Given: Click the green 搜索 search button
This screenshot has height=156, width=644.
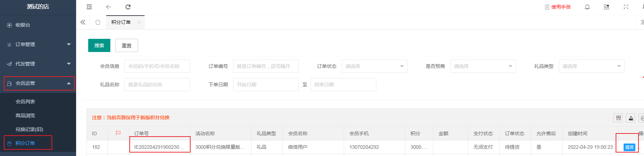Looking at the screenshot, I should [99, 45].
